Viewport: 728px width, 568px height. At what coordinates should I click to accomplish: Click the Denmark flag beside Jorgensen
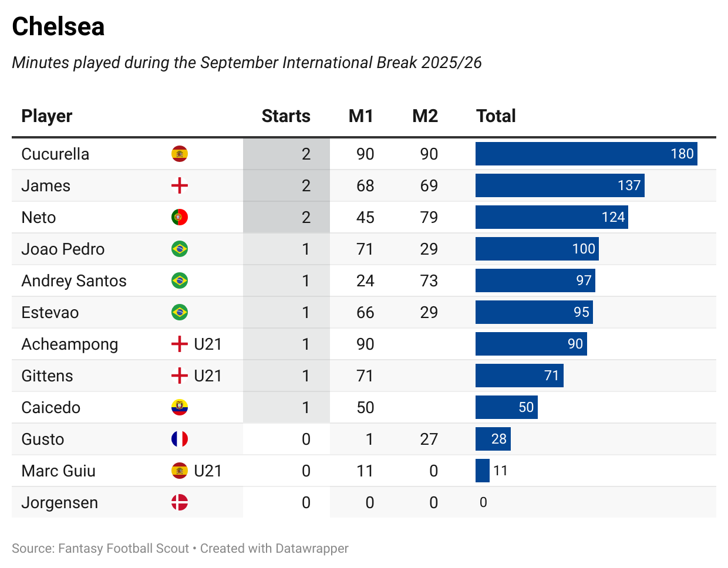tap(180, 503)
